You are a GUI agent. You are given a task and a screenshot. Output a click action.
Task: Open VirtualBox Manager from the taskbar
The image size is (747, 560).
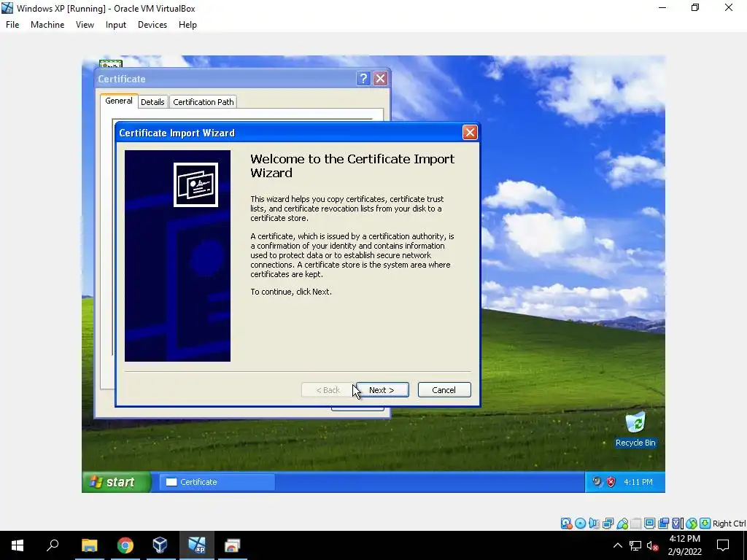[160, 545]
